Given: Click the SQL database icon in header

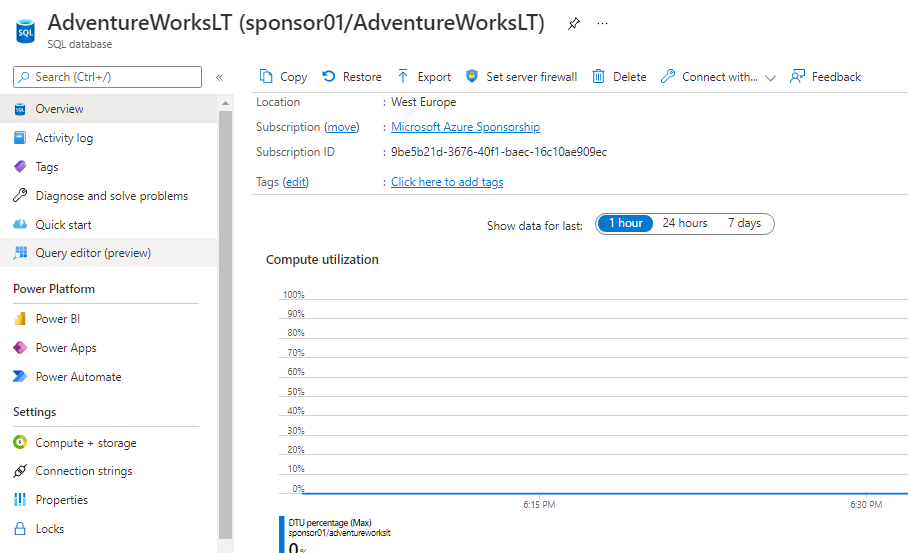Looking at the screenshot, I should click(25, 31).
